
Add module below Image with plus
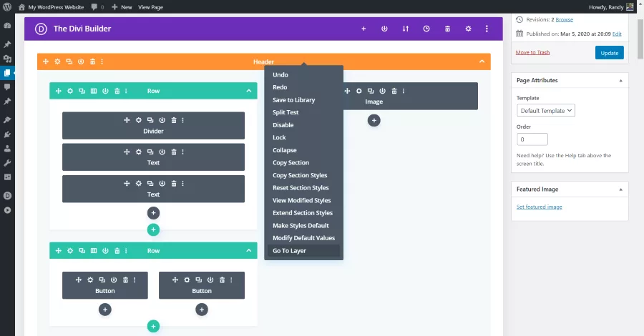tap(374, 121)
